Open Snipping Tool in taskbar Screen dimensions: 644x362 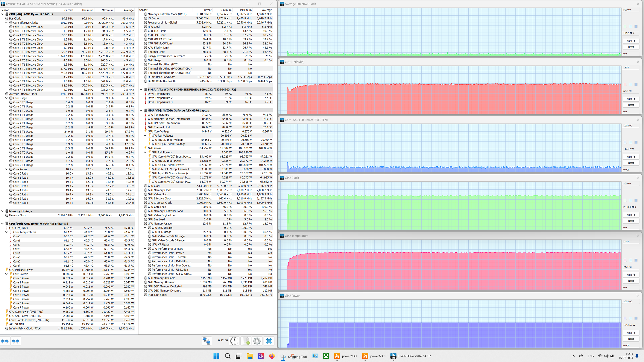[x=283, y=356]
